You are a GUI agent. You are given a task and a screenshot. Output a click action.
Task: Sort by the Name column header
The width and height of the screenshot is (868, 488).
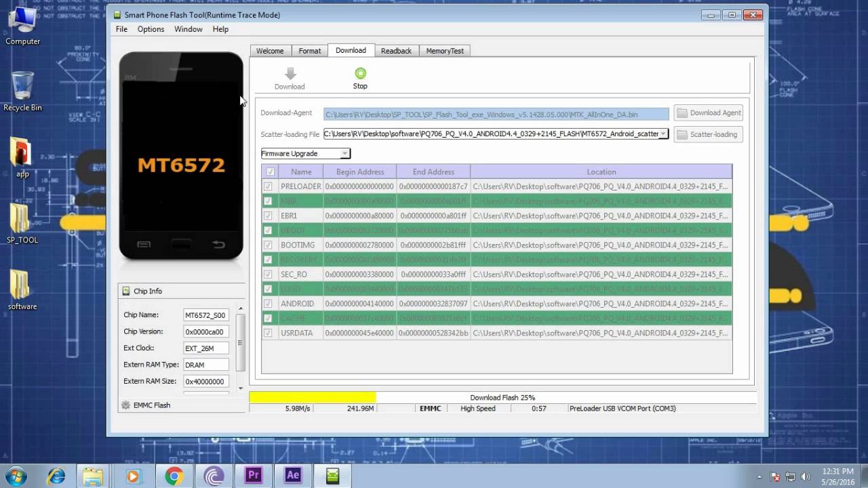[x=301, y=172]
